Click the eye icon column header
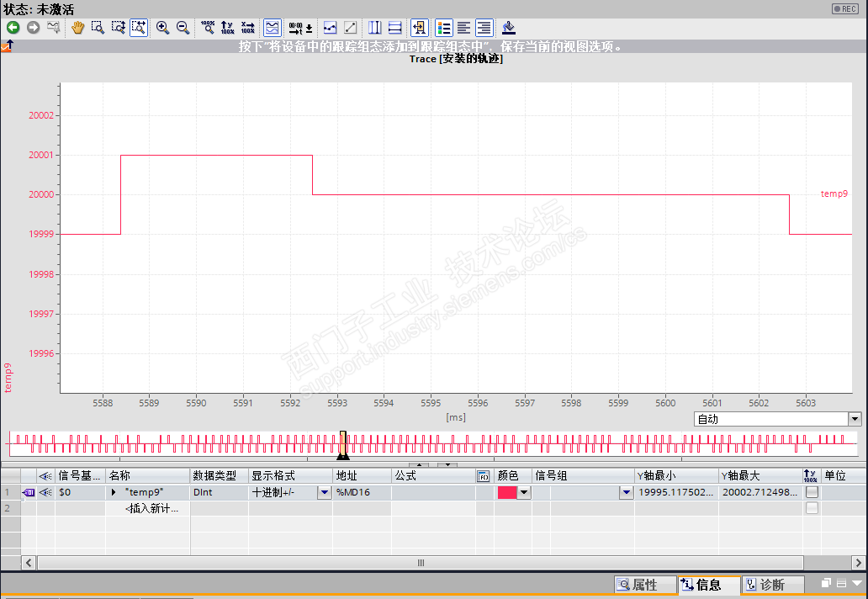The image size is (868, 599). pyautogui.click(x=46, y=475)
